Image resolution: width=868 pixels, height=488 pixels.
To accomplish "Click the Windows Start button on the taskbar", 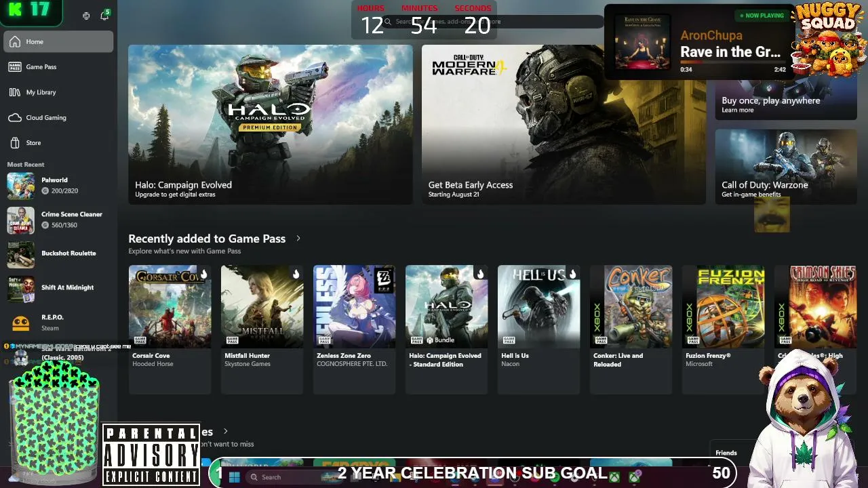I will pyautogui.click(x=234, y=477).
